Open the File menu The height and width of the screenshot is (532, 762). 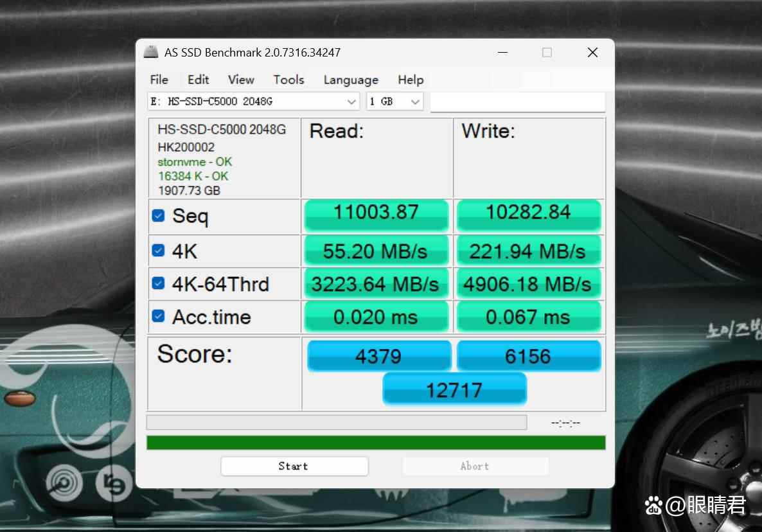(159, 80)
